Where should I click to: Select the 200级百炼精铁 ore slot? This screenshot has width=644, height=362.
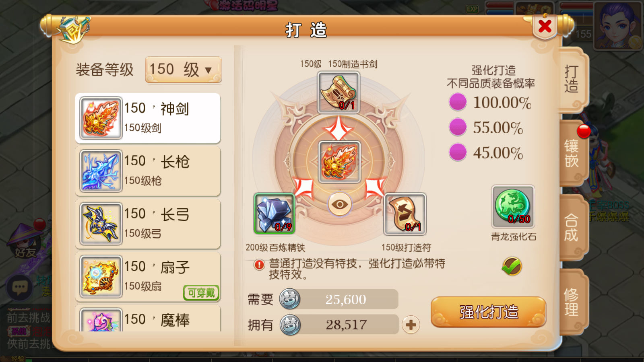tap(274, 214)
